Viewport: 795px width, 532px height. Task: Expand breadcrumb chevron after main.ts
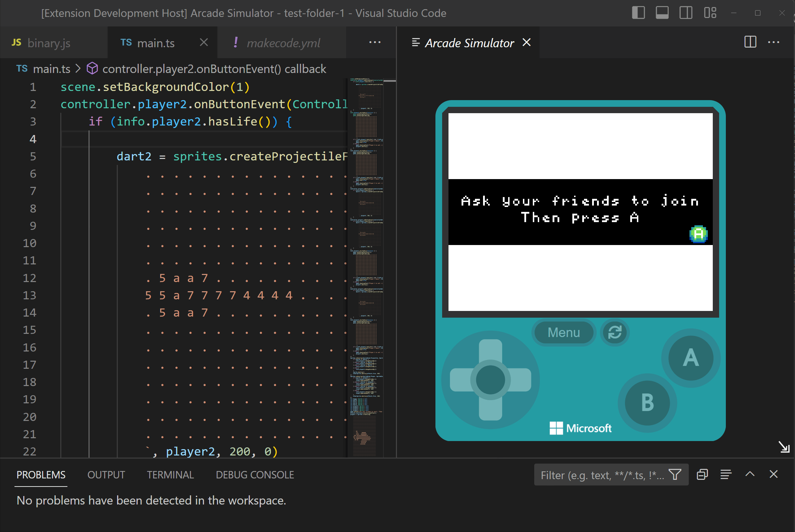click(78, 69)
